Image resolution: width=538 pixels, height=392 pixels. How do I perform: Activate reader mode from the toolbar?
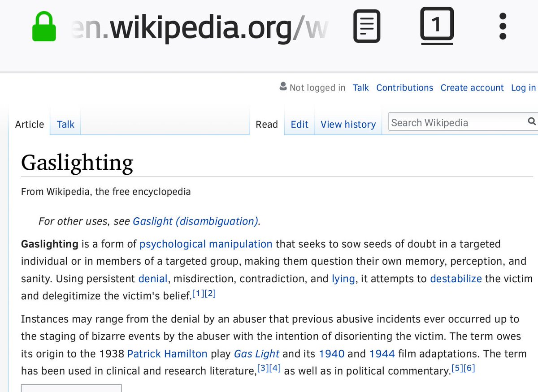366,26
